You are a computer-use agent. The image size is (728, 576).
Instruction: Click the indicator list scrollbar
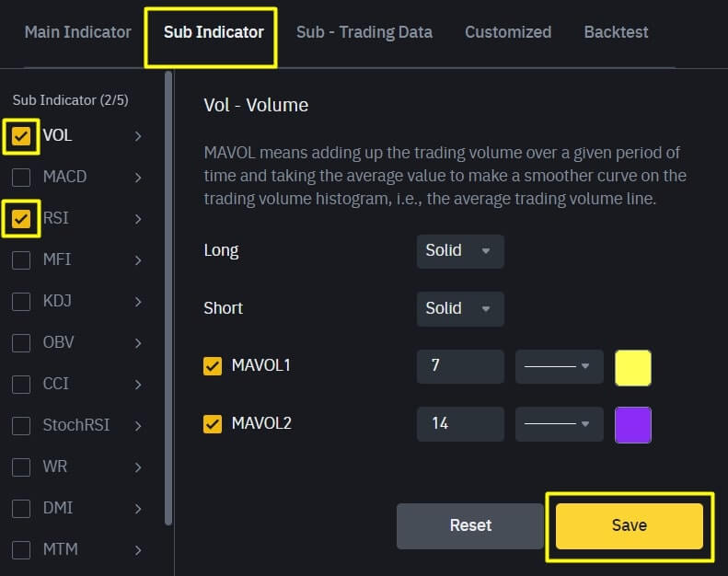click(168, 298)
